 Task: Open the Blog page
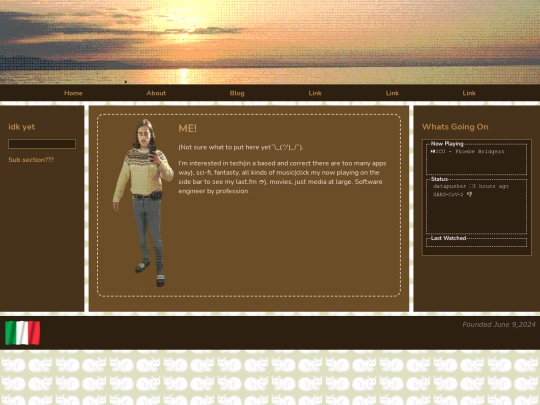point(237,93)
